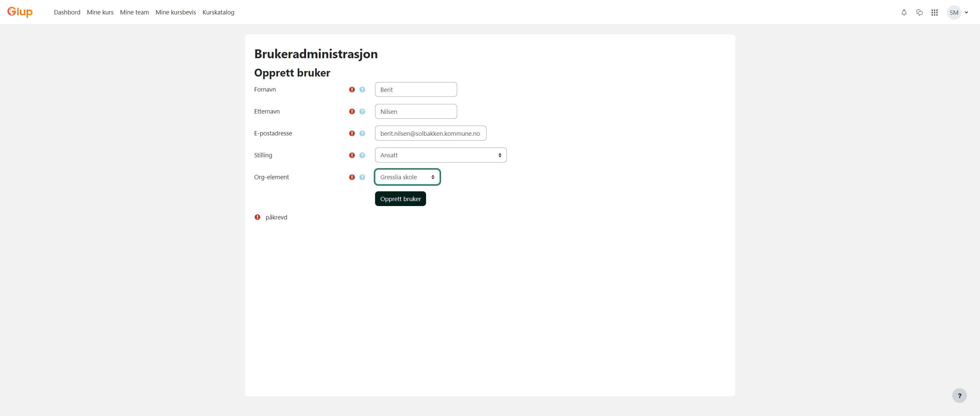Screen dimensions: 980x416
Task: Click the Fornavn label
Action: tap(265, 89)
